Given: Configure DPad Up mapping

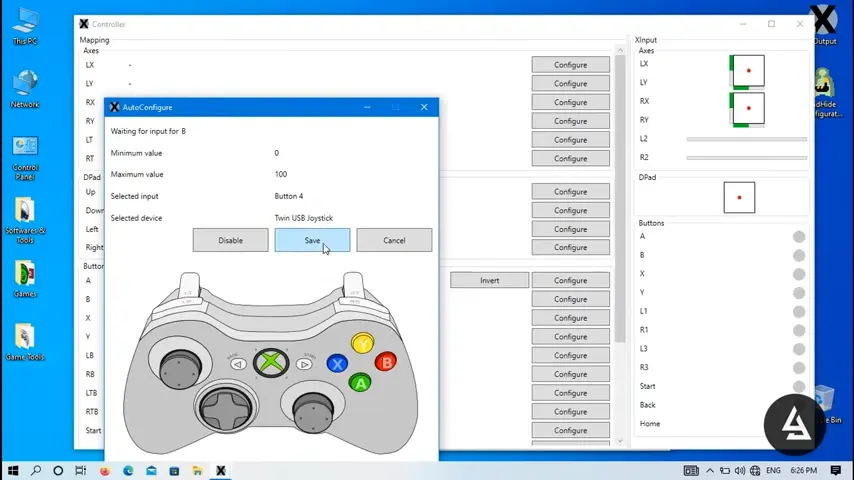Looking at the screenshot, I should tap(570, 192).
